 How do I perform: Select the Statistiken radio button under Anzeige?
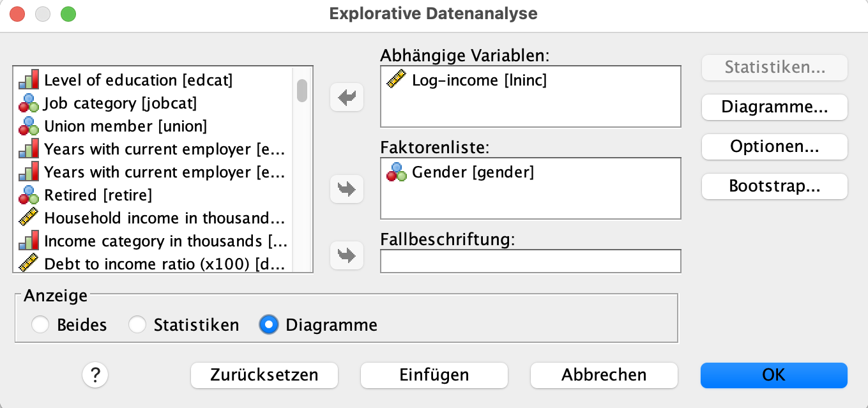137,325
